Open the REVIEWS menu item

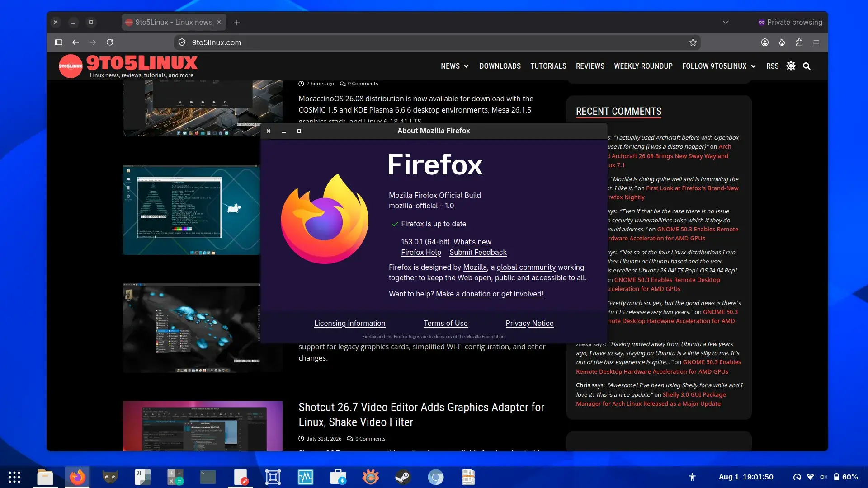point(590,66)
